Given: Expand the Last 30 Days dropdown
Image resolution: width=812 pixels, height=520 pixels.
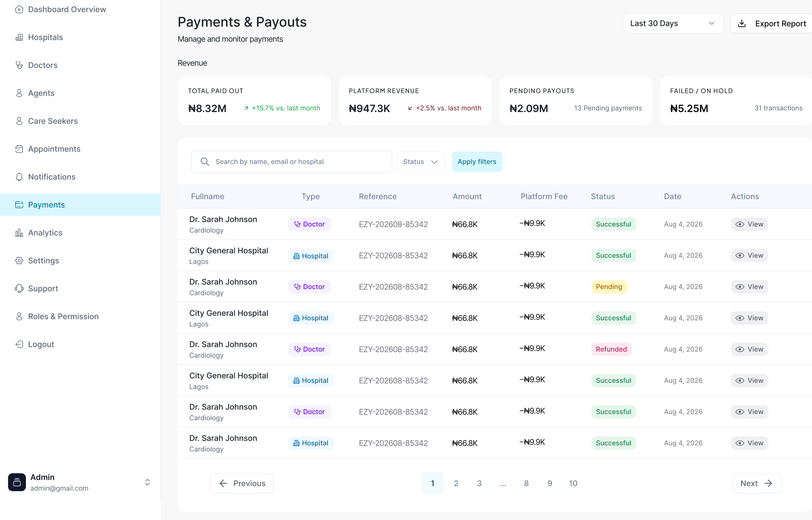Looking at the screenshot, I should (x=673, y=24).
